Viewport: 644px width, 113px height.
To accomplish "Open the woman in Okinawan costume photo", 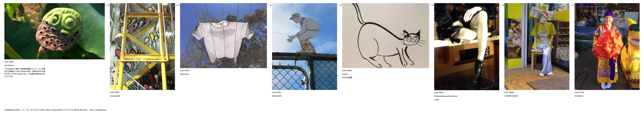I will (607, 46).
